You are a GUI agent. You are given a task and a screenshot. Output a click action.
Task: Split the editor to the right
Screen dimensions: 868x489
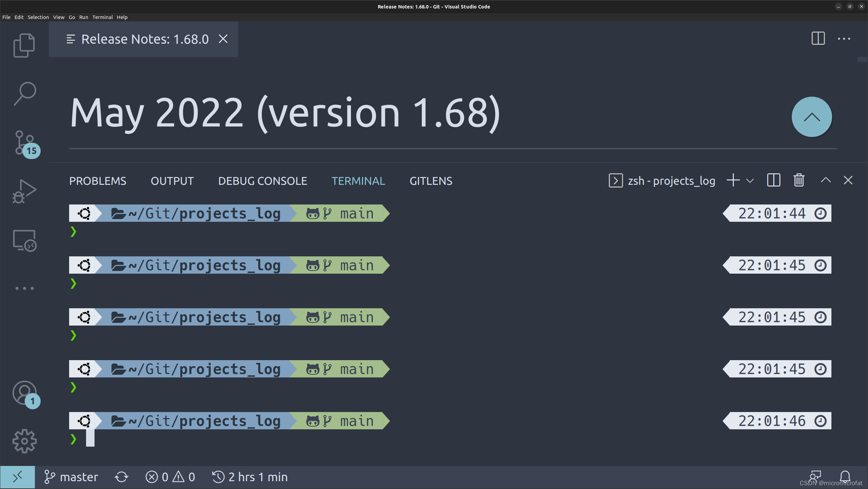coord(818,38)
